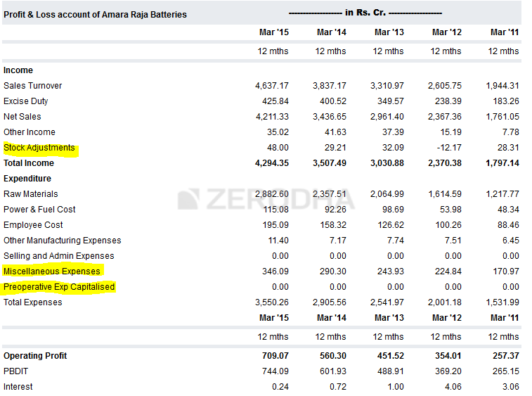Click the 'Excise Duty' row label
The image size is (532, 396).
click(26, 101)
